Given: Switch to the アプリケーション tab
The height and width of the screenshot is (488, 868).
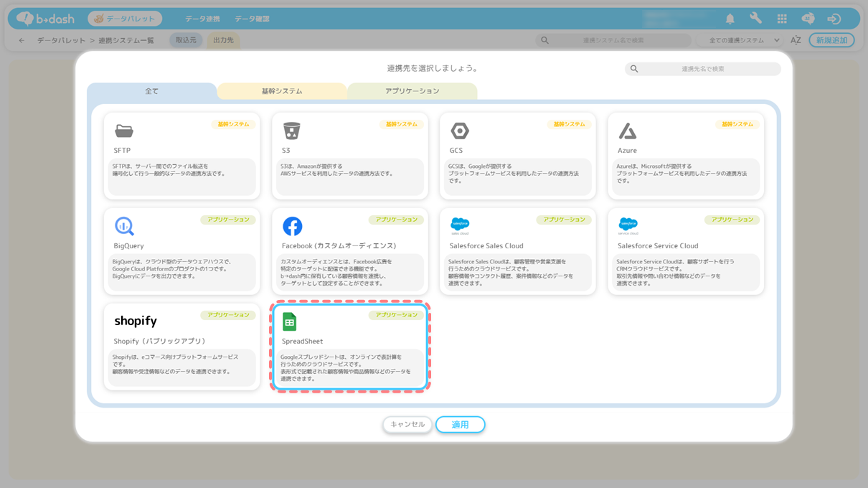Looking at the screenshot, I should click(412, 91).
